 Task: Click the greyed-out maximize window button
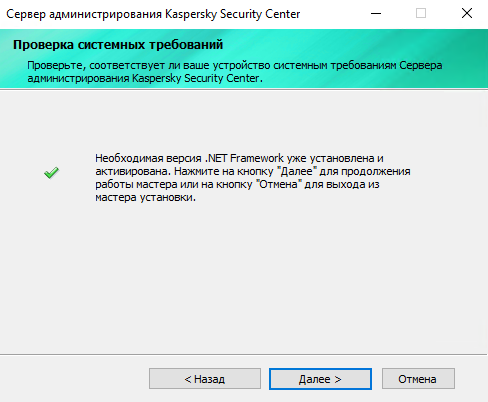point(421,14)
